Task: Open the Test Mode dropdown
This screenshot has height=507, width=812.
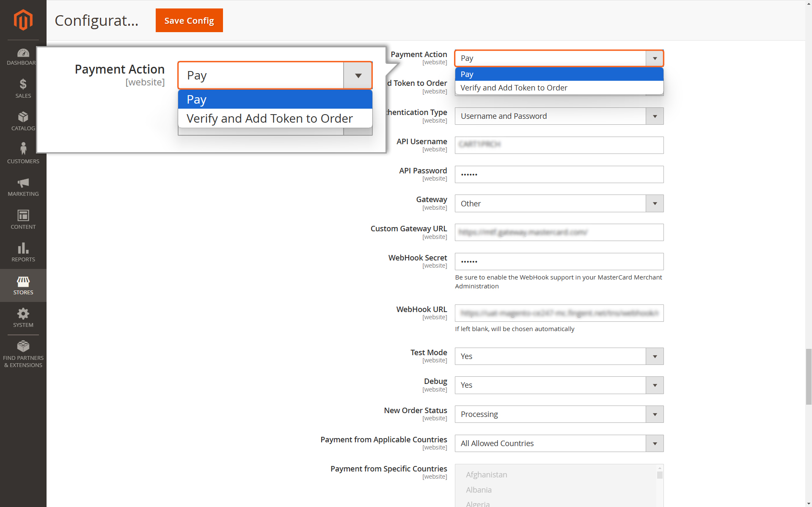Action: pyautogui.click(x=559, y=356)
